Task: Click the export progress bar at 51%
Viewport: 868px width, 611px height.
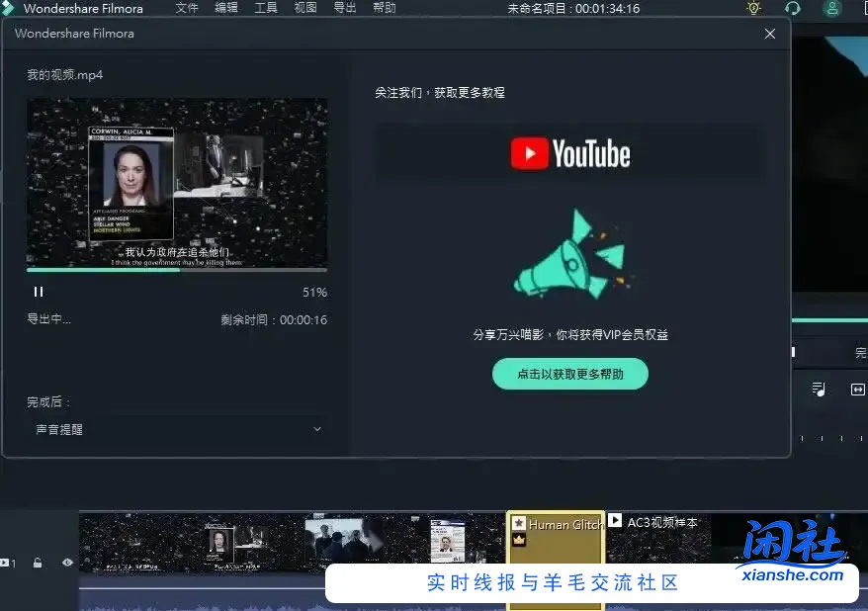Action: tap(177, 271)
